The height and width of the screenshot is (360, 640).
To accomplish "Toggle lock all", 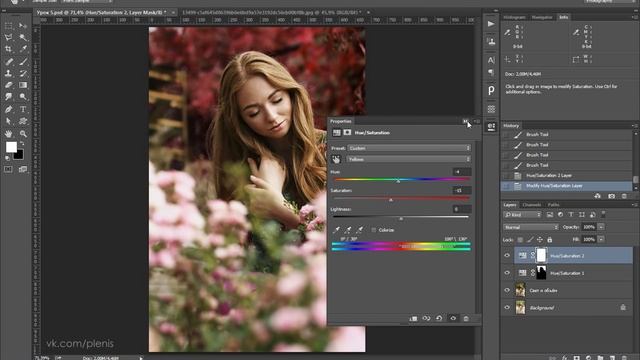I will pos(549,240).
